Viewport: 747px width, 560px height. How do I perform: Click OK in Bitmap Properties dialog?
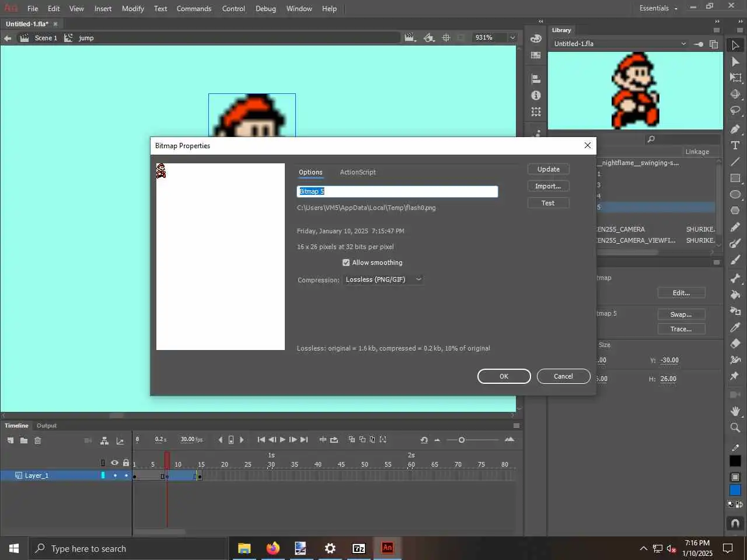coord(504,376)
